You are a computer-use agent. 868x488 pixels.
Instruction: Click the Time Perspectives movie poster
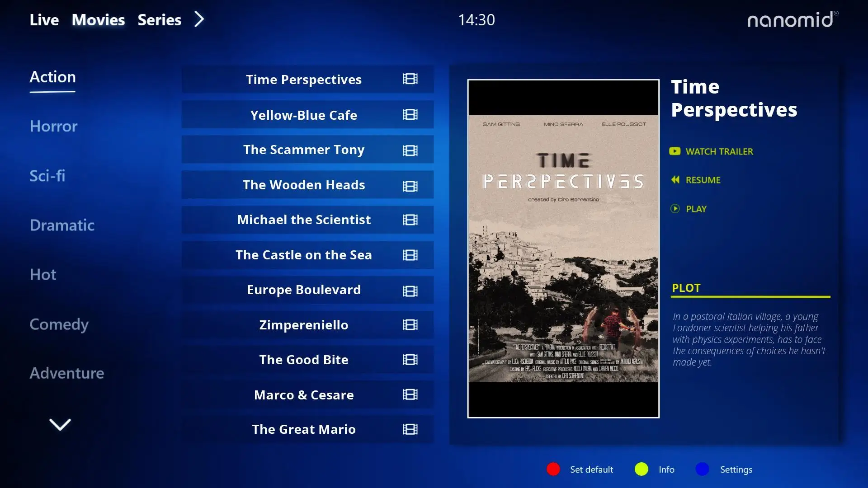(x=563, y=249)
